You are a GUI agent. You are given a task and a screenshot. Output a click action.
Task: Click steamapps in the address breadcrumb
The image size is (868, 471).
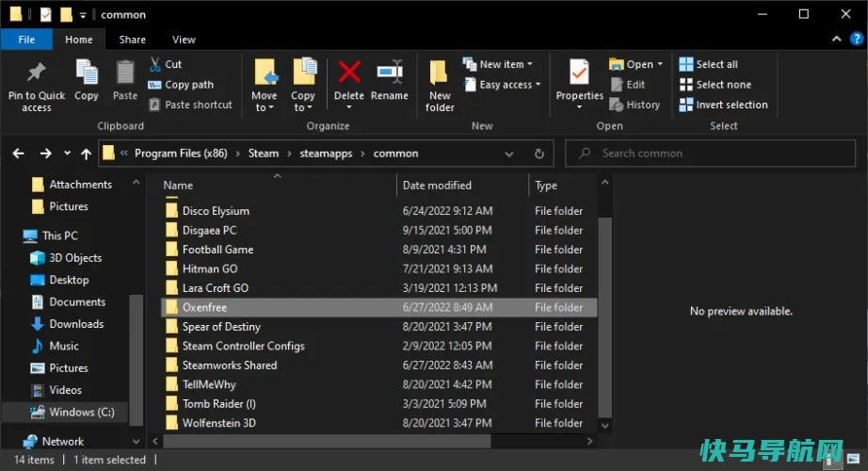tap(326, 154)
